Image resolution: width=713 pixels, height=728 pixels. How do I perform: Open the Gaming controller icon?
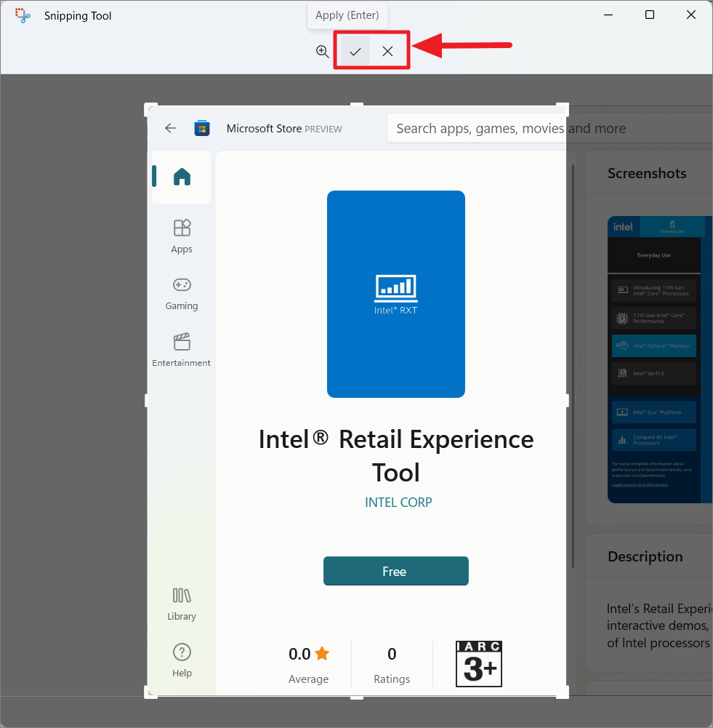[x=181, y=285]
